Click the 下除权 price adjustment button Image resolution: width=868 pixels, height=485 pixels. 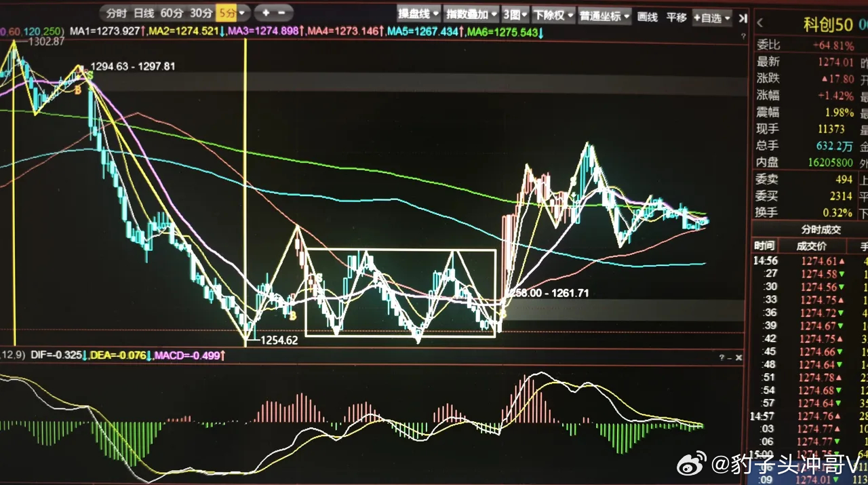(x=551, y=15)
